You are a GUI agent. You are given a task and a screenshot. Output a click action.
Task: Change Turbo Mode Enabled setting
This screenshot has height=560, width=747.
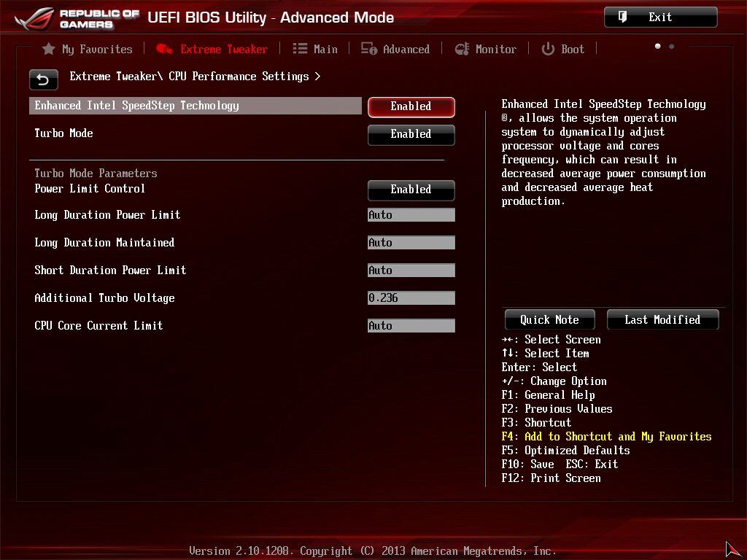pos(411,135)
